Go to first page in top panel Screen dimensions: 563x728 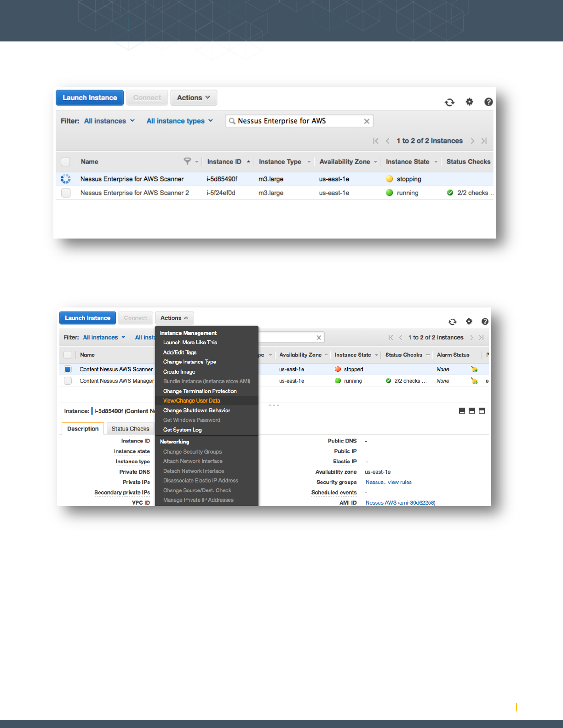pos(376,141)
